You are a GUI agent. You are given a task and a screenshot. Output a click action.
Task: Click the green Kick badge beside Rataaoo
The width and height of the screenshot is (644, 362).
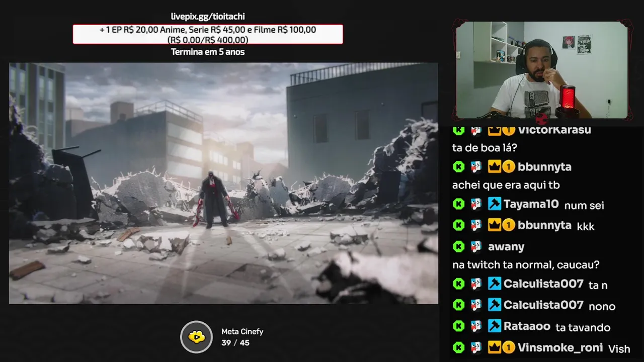(458, 326)
